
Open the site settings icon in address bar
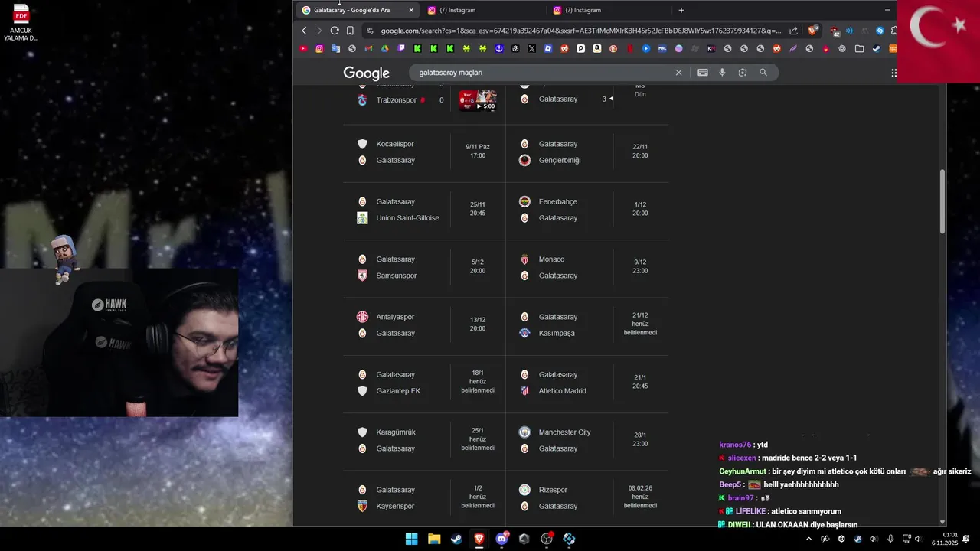(370, 31)
